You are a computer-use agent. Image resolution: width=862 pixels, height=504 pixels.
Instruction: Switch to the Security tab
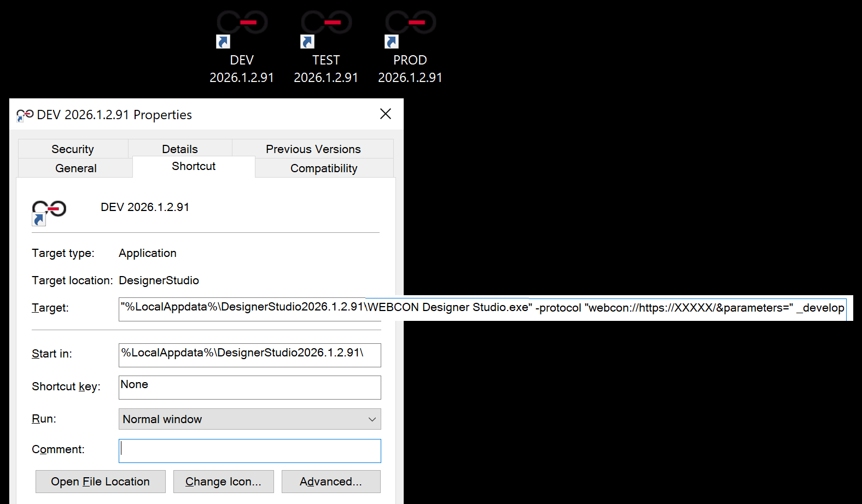73,149
